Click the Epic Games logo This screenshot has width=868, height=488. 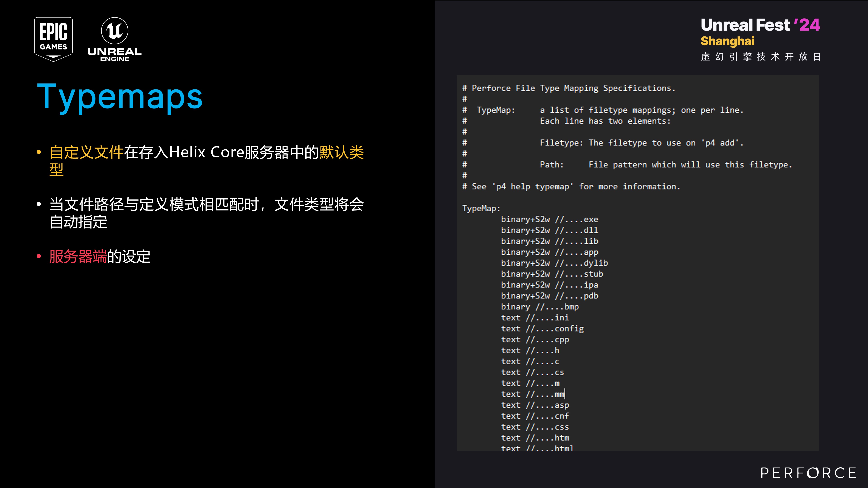54,39
